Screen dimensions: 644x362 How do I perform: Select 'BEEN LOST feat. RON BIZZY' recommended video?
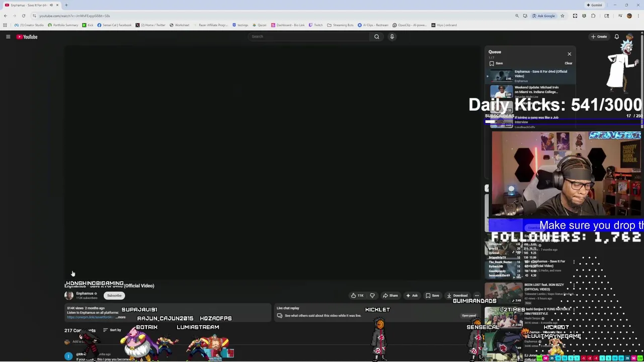pyautogui.click(x=530, y=294)
